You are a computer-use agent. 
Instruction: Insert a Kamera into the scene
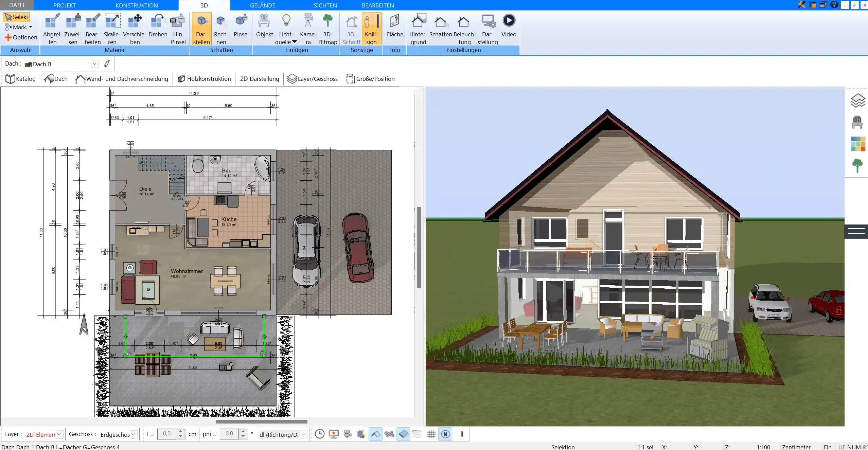[x=308, y=29]
